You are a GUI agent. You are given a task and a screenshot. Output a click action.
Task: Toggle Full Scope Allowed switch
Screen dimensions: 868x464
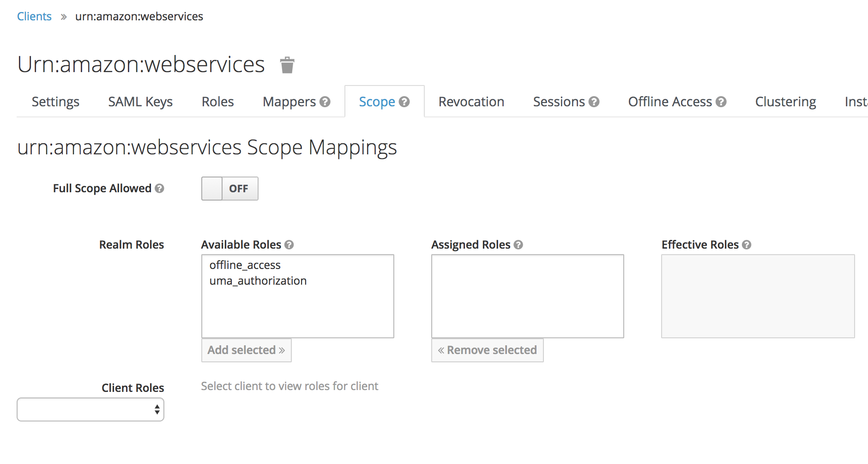tap(230, 189)
